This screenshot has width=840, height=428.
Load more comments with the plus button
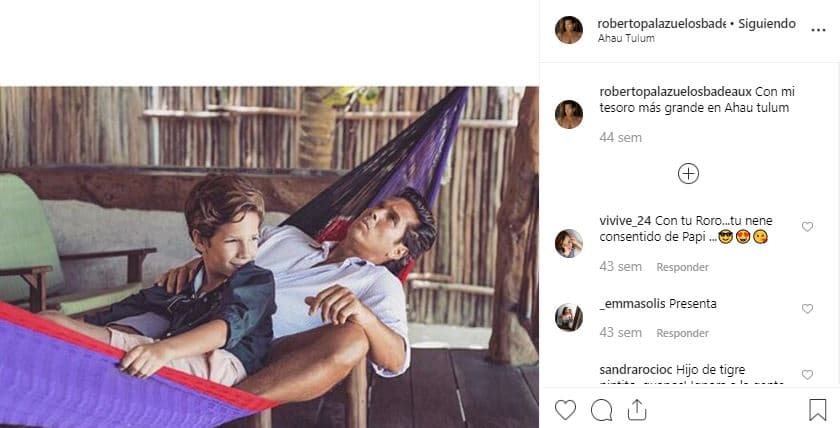point(688,173)
